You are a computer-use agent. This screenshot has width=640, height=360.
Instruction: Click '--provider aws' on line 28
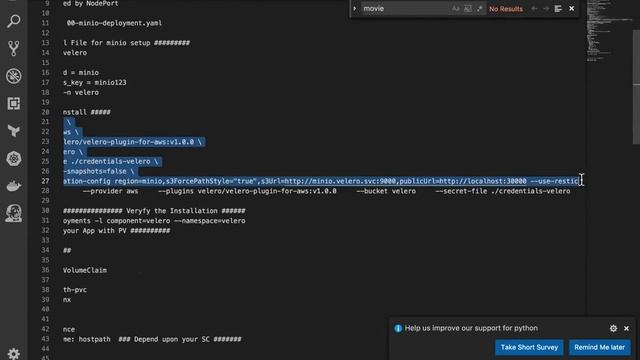(111, 191)
